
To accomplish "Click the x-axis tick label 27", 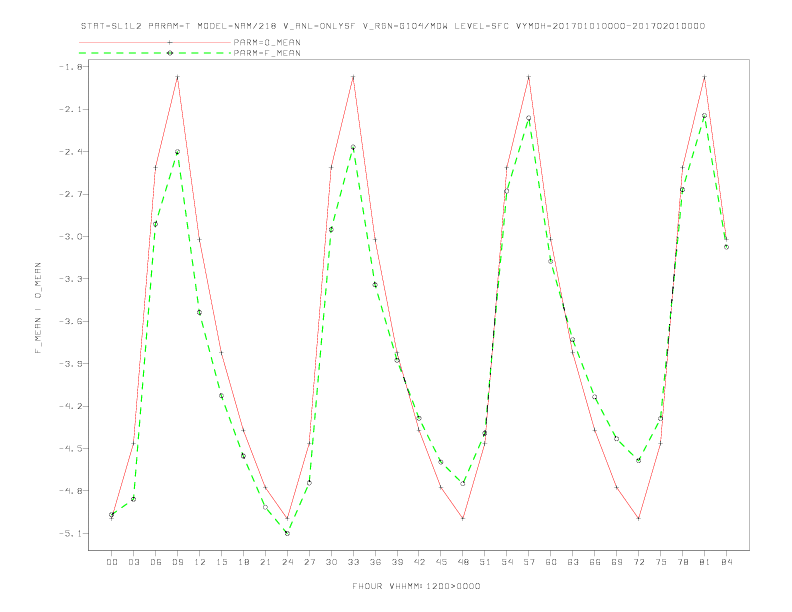I will (309, 562).
